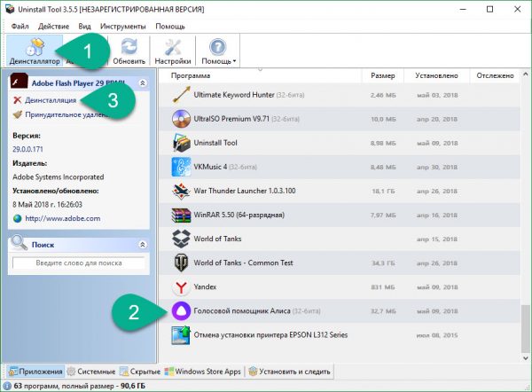Click the info icon in the status bar
The width and height of the screenshot is (532, 392).
point(7,386)
